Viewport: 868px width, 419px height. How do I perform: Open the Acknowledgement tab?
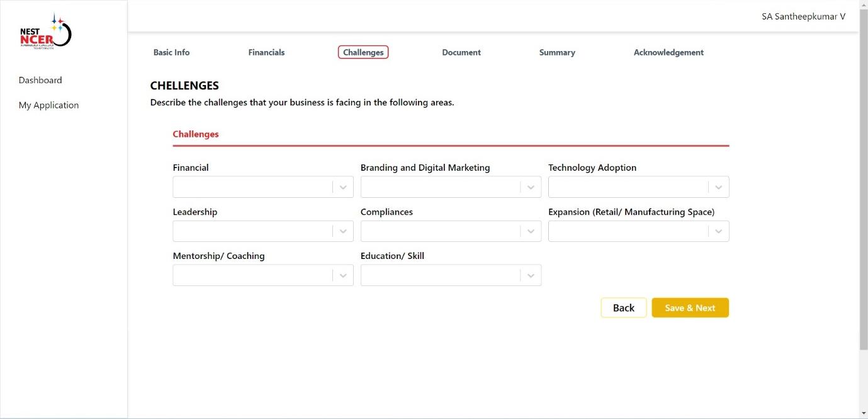pos(668,52)
